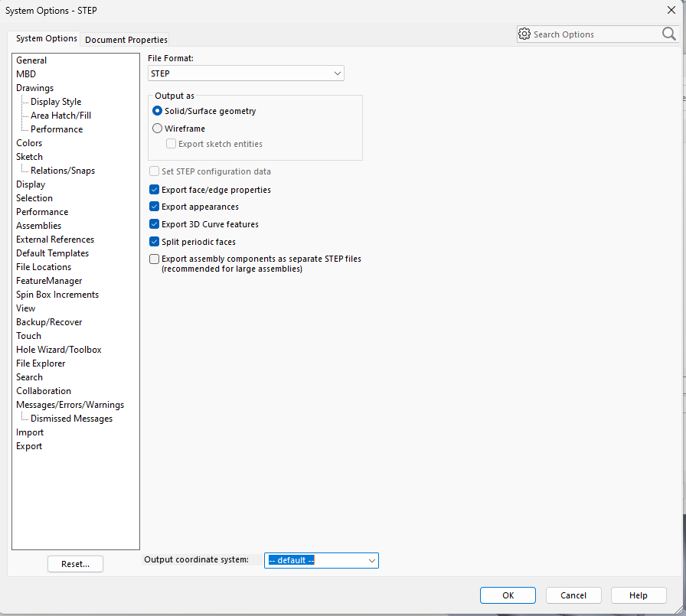Click the OK button

tap(508, 595)
